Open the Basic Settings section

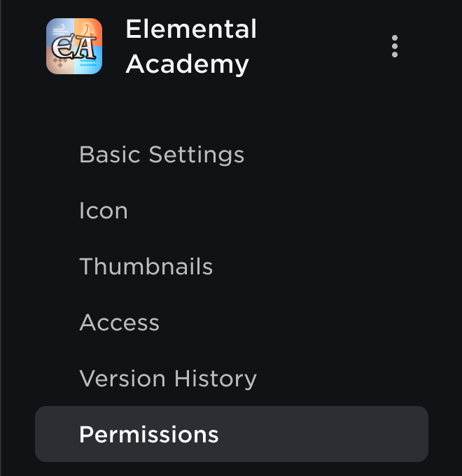162,154
